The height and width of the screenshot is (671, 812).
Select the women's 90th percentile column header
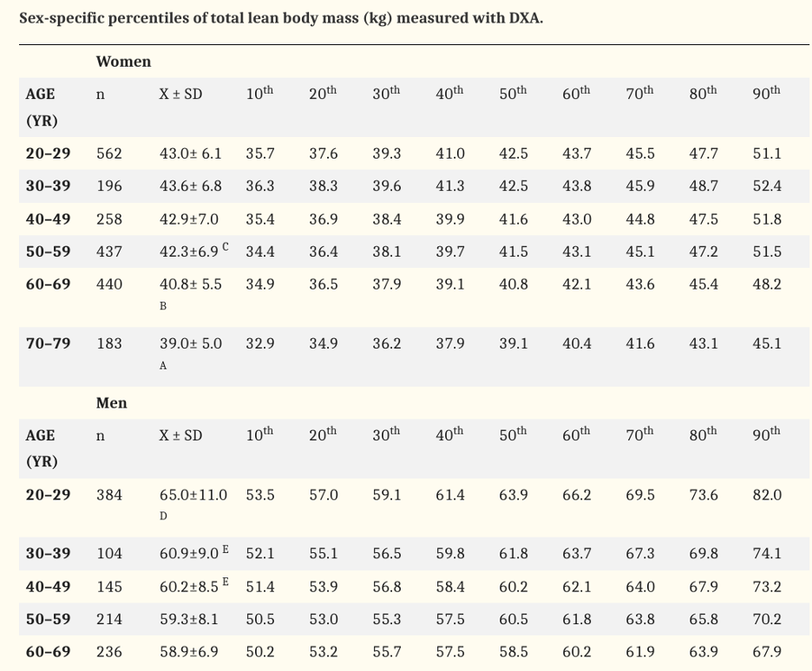tap(767, 94)
